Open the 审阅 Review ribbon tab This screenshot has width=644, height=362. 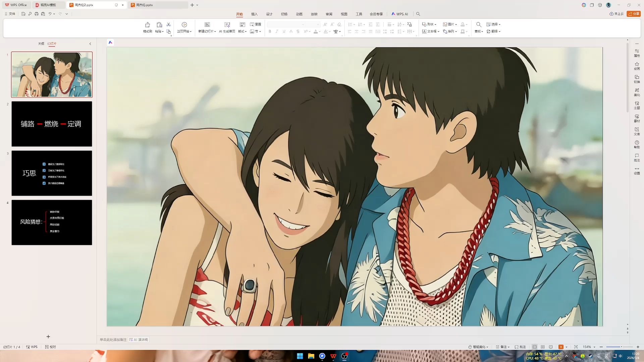pyautogui.click(x=329, y=14)
